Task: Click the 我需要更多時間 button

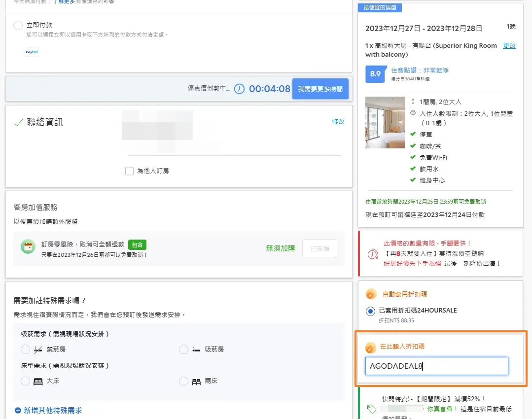Action: point(320,89)
